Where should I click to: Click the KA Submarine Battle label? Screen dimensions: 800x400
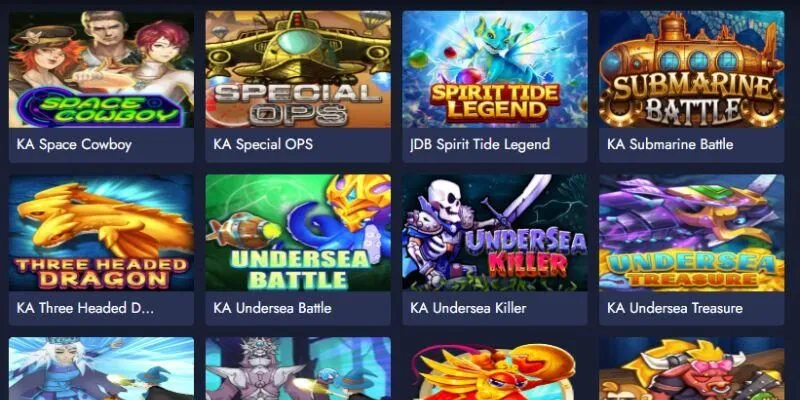click(x=670, y=145)
